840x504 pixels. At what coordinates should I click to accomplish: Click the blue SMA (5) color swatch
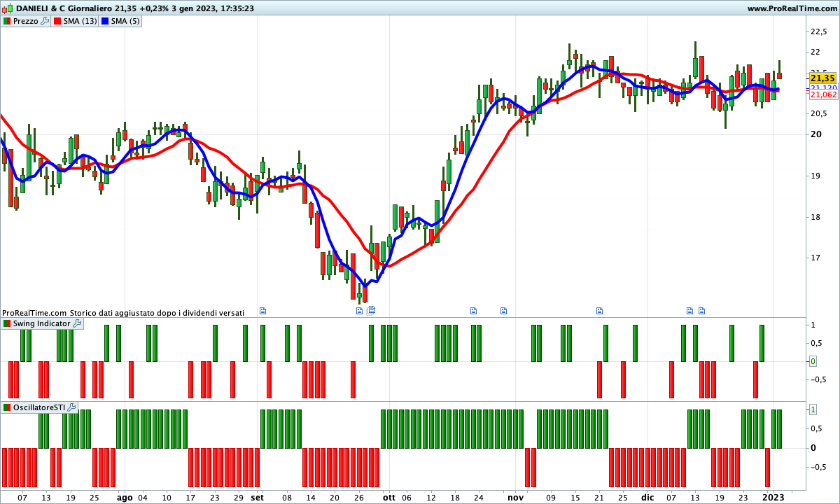click(106, 21)
